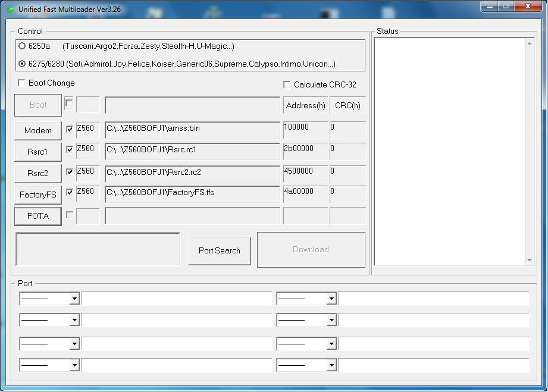Tick the FOTA row checkbox
This screenshot has height=392, width=548.
pyautogui.click(x=70, y=215)
